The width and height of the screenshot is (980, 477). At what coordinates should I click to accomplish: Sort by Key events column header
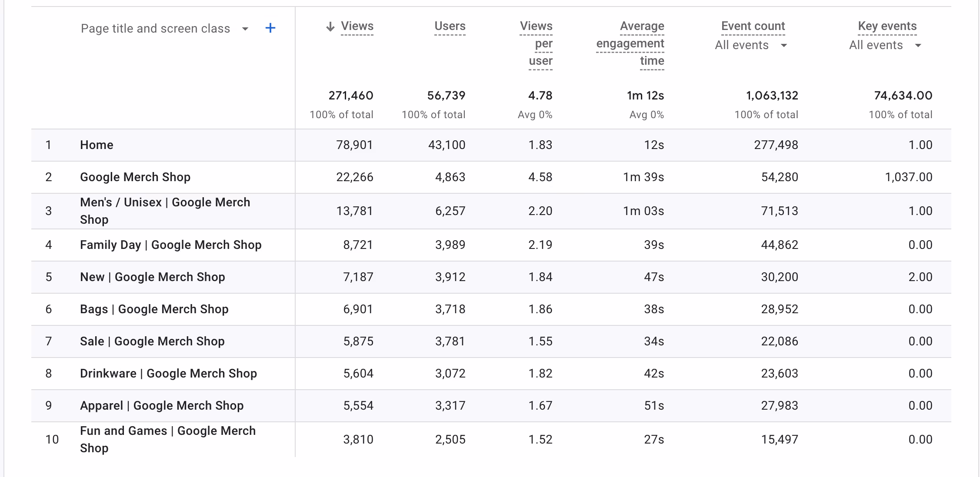(887, 26)
